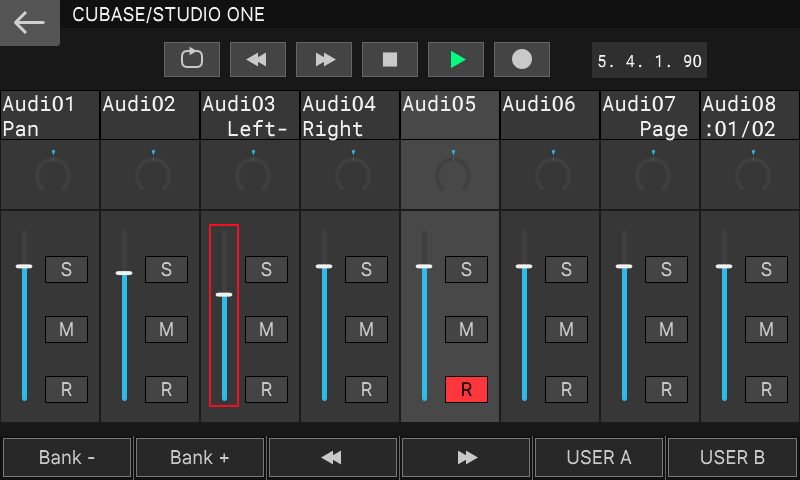Select the Audi04 Right channel header

(x=350, y=115)
